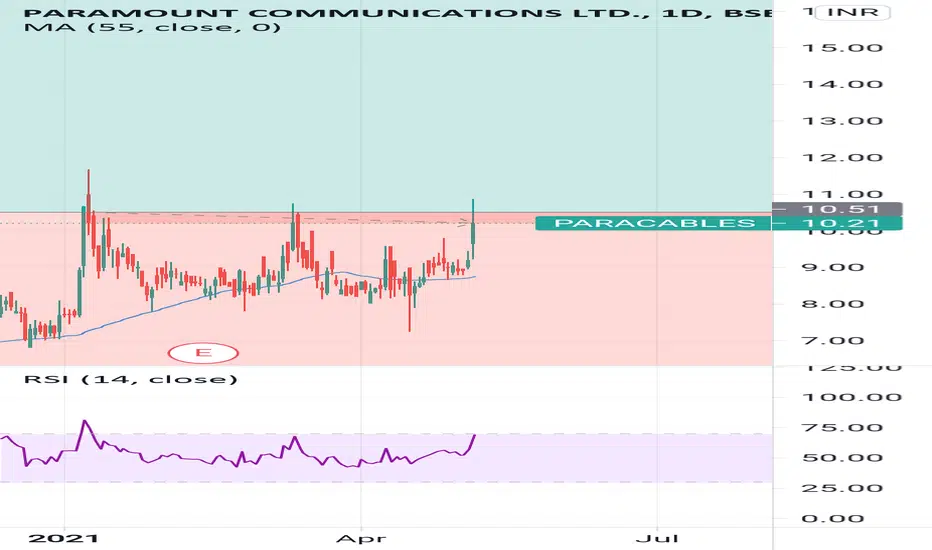Select the MA (55, close, 0) indicator legend
This screenshot has width=932, height=550.
[152, 27]
